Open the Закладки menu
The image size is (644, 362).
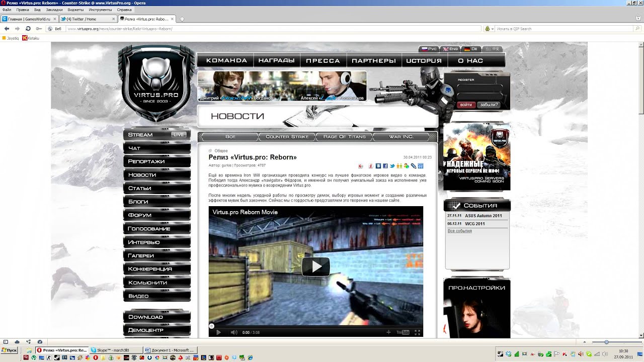[x=54, y=10]
